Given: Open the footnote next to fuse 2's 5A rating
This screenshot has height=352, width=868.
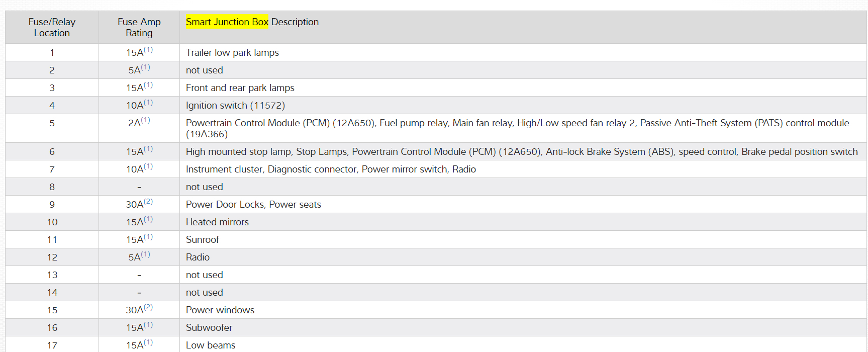Looking at the screenshot, I should coord(145,67).
